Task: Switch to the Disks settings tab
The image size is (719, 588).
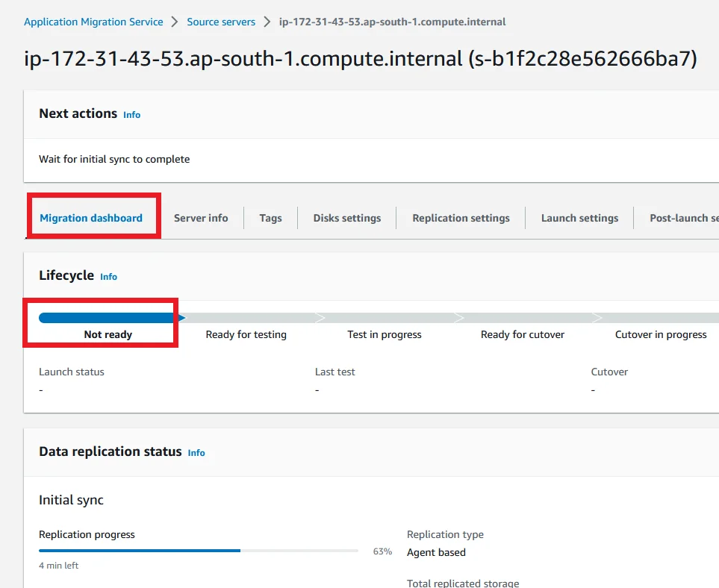Action: point(347,218)
